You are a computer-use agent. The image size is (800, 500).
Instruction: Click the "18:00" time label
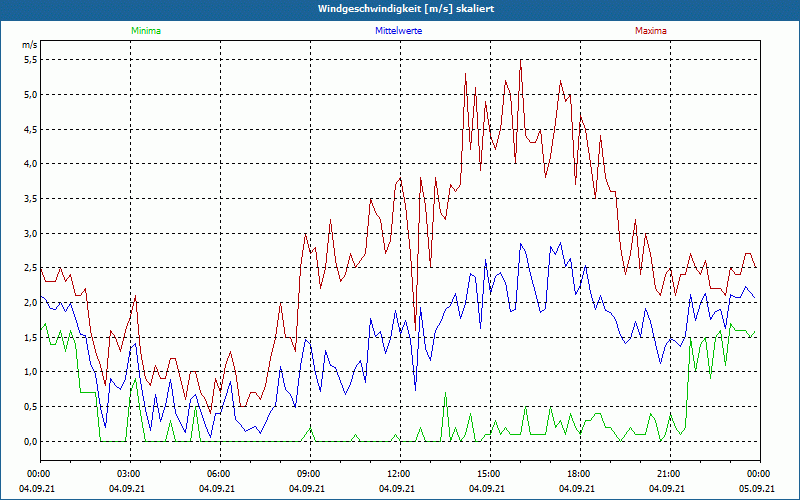580,474
